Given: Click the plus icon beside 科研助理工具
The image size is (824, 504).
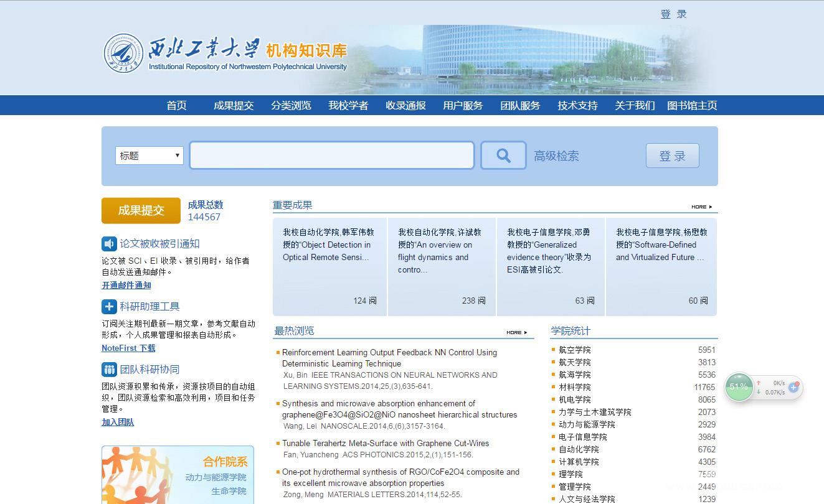Looking at the screenshot, I should [109, 307].
